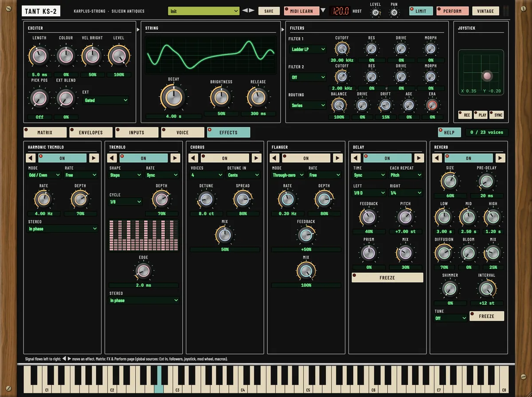
Task: Move Tremolo effect left arrow
Action: (x=113, y=158)
